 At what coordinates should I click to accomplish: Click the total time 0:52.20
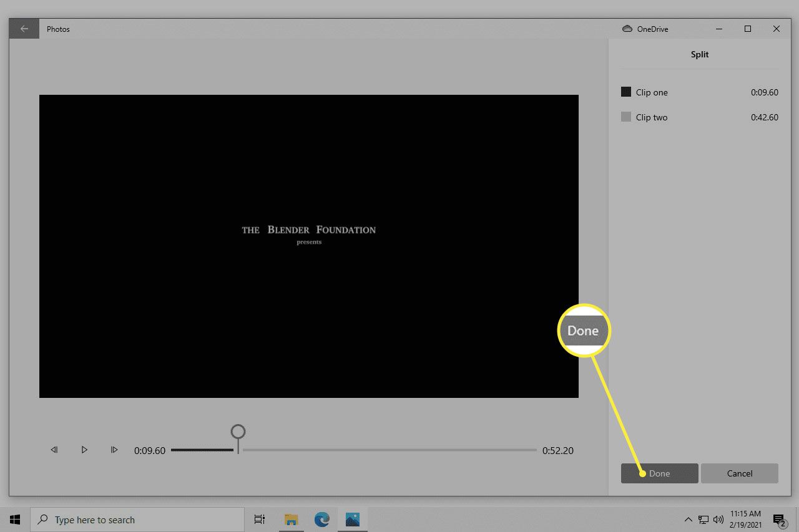pyautogui.click(x=558, y=450)
